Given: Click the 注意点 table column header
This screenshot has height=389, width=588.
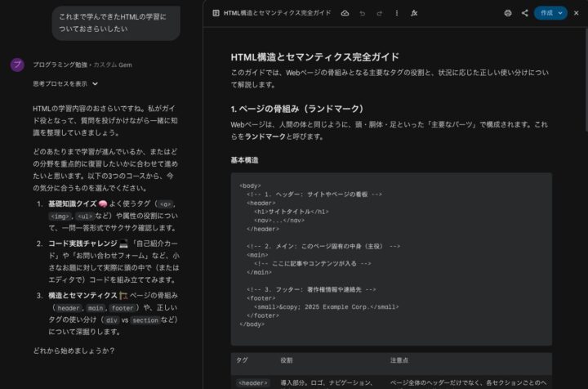Looking at the screenshot, I should 399,360.
